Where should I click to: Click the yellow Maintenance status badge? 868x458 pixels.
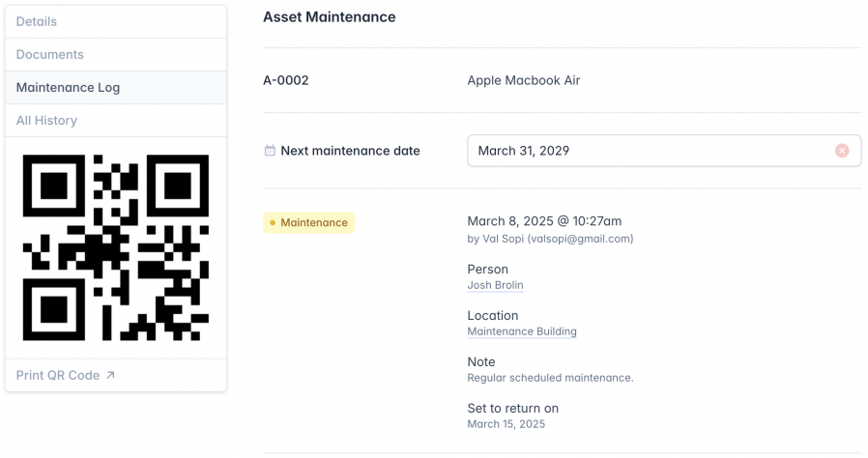coord(309,222)
